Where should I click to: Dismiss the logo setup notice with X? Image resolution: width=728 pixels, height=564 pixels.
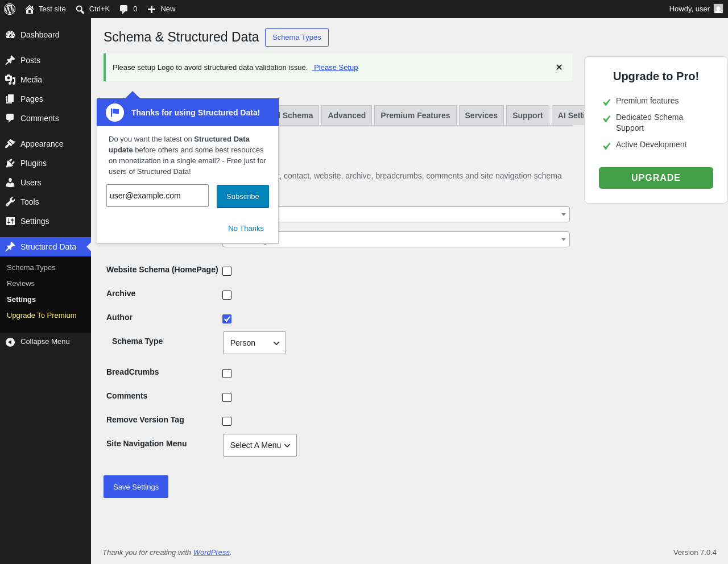[x=559, y=67]
